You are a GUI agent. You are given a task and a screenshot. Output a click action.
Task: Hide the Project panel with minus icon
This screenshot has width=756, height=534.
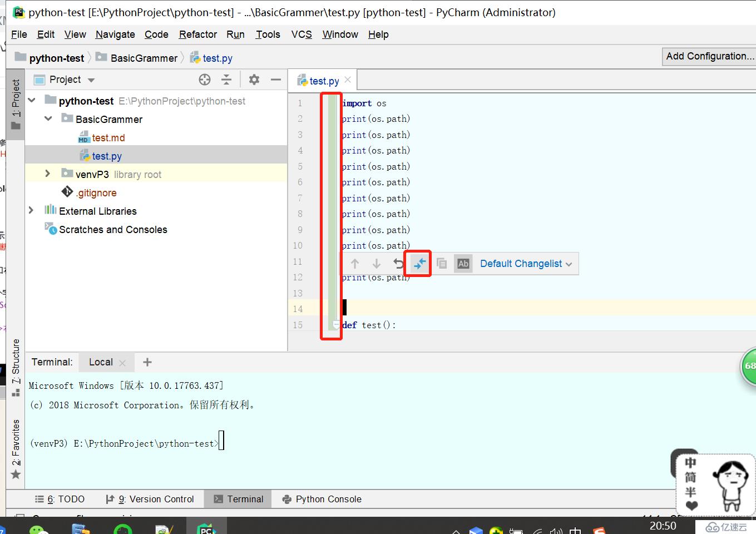click(276, 80)
